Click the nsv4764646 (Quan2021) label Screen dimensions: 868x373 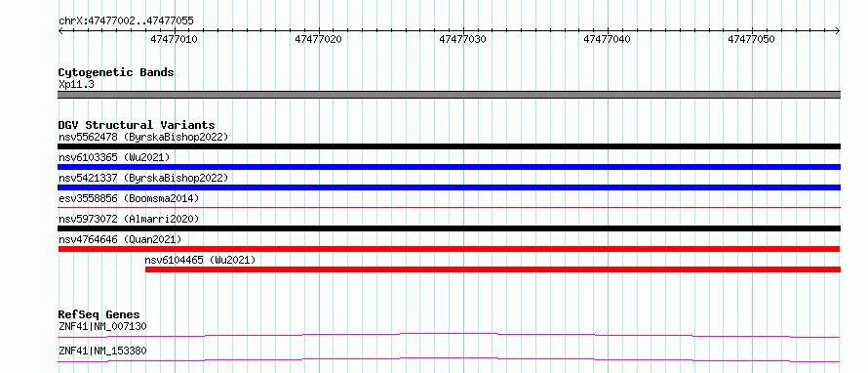pos(120,239)
